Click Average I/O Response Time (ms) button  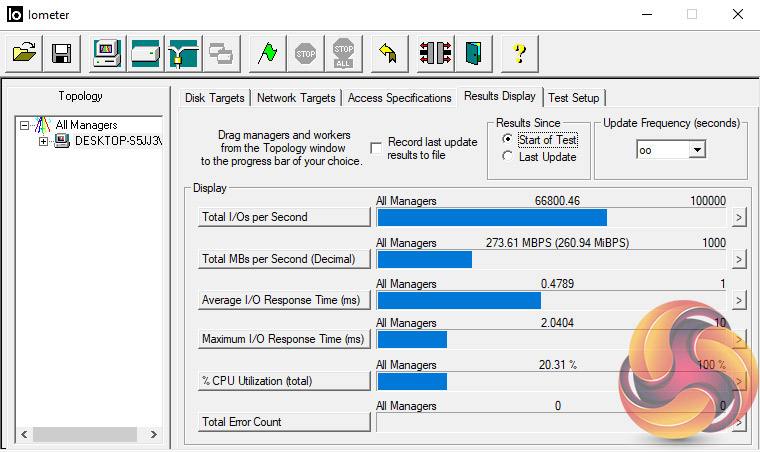tap(284, 300)
